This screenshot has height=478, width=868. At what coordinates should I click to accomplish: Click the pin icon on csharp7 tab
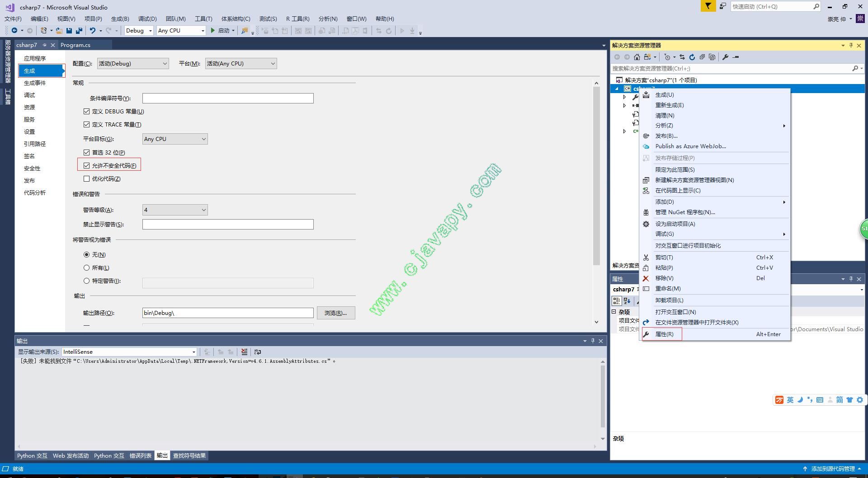pyautogui.click(x=44, y=45)
